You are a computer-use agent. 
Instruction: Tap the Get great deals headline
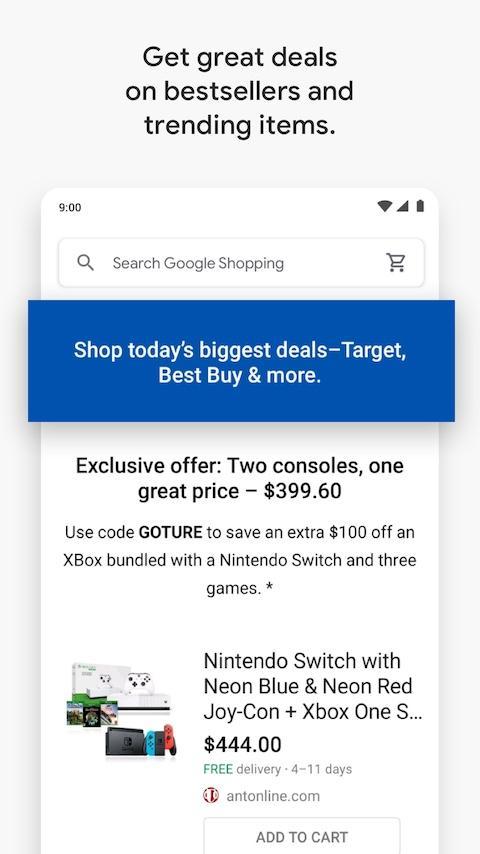coord(240,91)
